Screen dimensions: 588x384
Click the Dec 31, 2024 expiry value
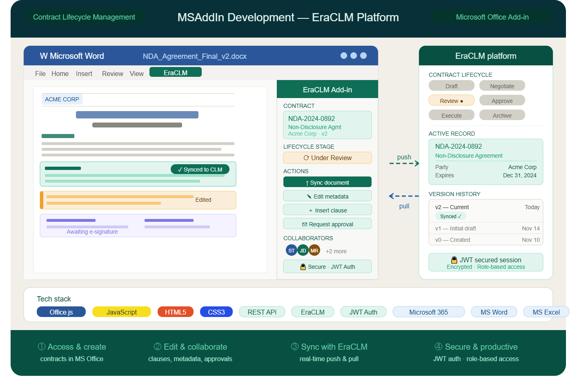tap(520, 175)
